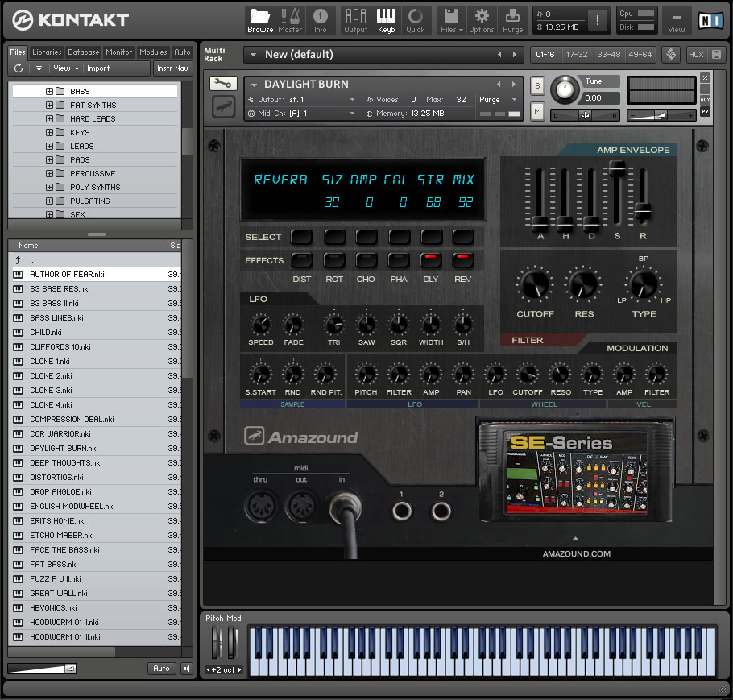Click the preview volume slider

(43, 669)
